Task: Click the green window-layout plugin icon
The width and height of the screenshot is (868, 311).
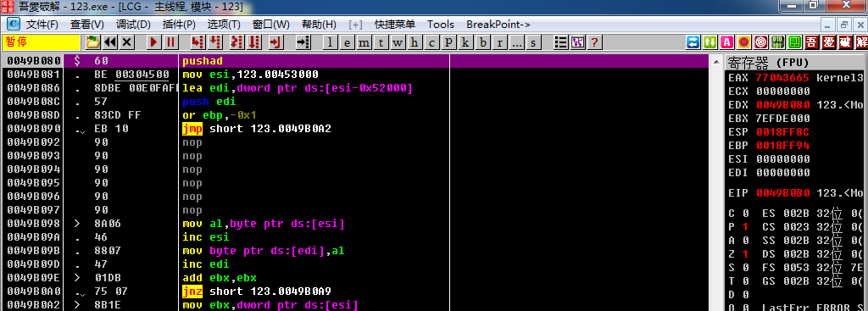Action: click(x=795, y=42)
